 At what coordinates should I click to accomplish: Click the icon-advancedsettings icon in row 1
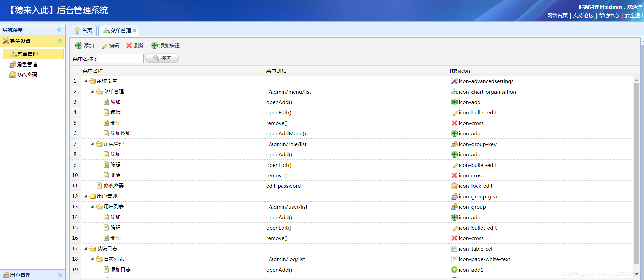coord(454,81)
